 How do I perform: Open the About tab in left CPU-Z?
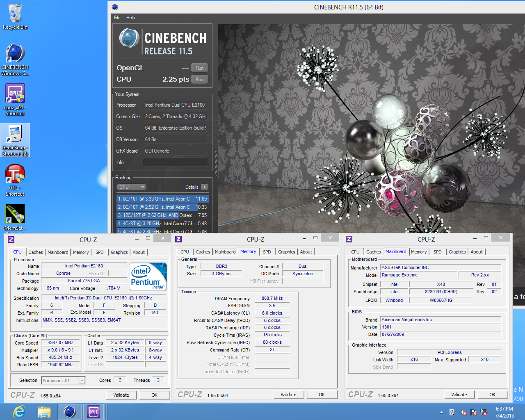pyautogui.click(x=139, y=252)
